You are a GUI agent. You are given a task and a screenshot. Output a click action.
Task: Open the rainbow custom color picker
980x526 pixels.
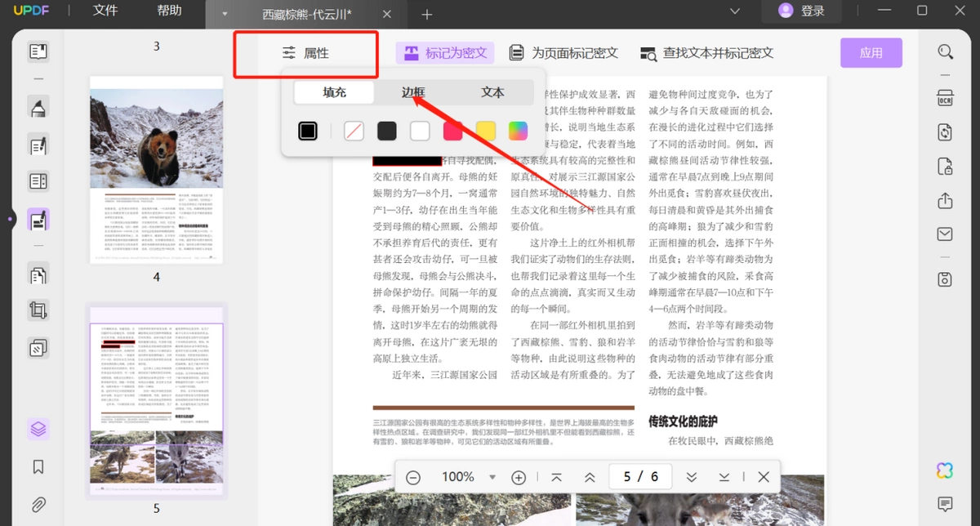[x=519, y=131]
